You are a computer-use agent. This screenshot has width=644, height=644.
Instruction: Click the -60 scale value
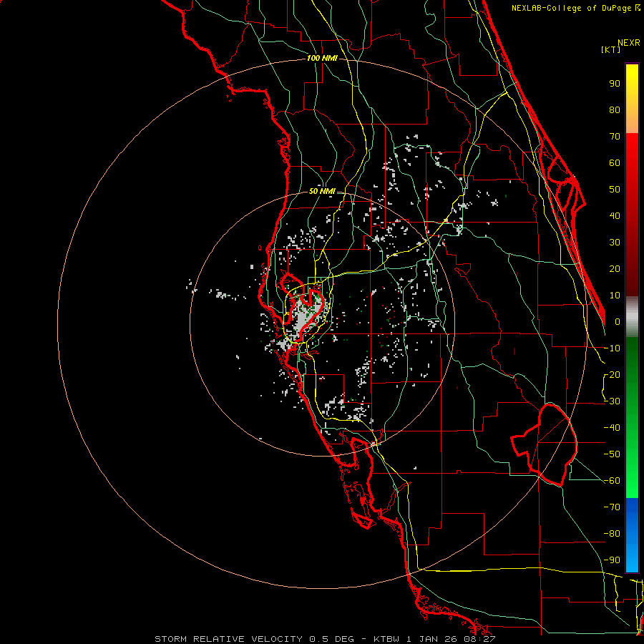(x=612, y=481)
